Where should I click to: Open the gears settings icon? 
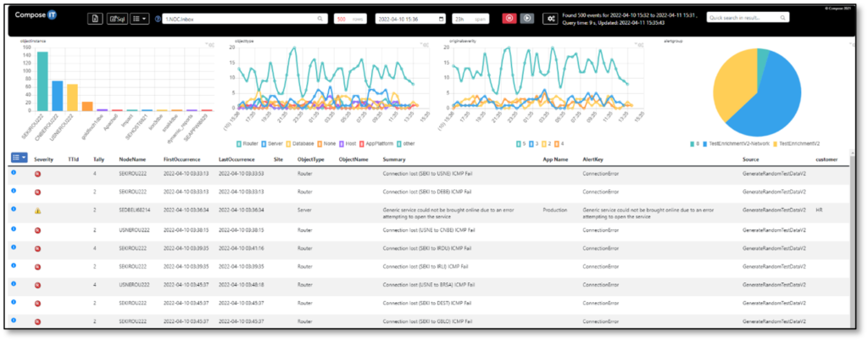(550, 18)
